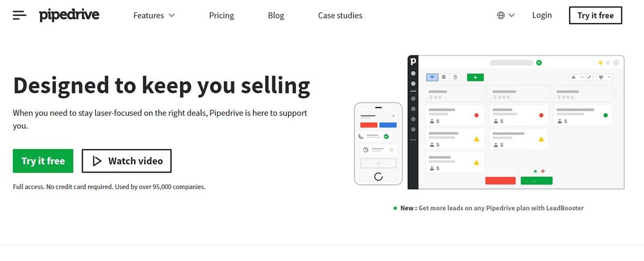This screenshot has height=261, width=644.
Task: Select the pipeline view icon in the mockup
Action: (x=432, y=77)
